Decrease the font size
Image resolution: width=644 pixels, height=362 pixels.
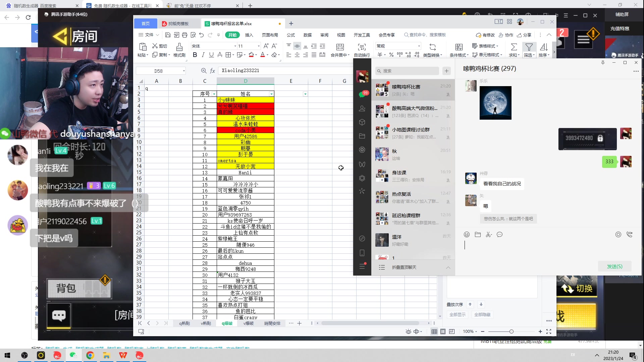(274, 46)
